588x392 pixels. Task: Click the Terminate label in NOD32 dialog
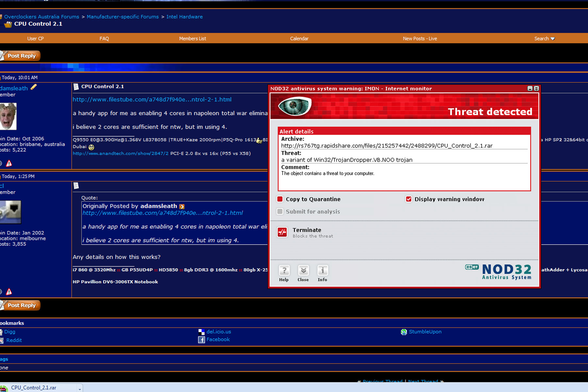(x=307, y=230)
